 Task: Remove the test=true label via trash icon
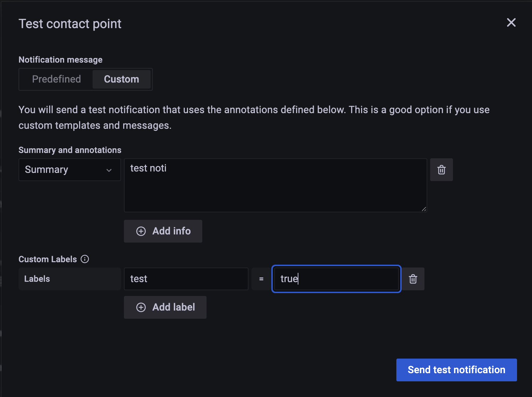tap(413, 279)
